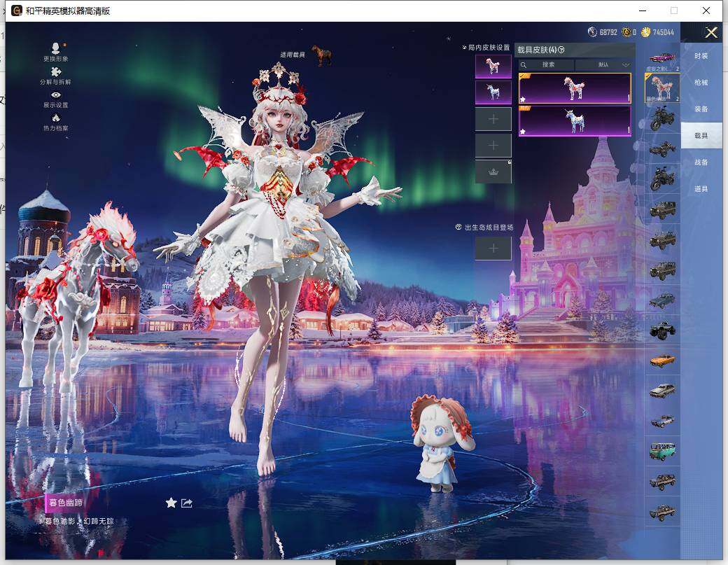Select the red-white horse in-match skin slot
The image size is (728, 565).
click(x=493, y=67)
